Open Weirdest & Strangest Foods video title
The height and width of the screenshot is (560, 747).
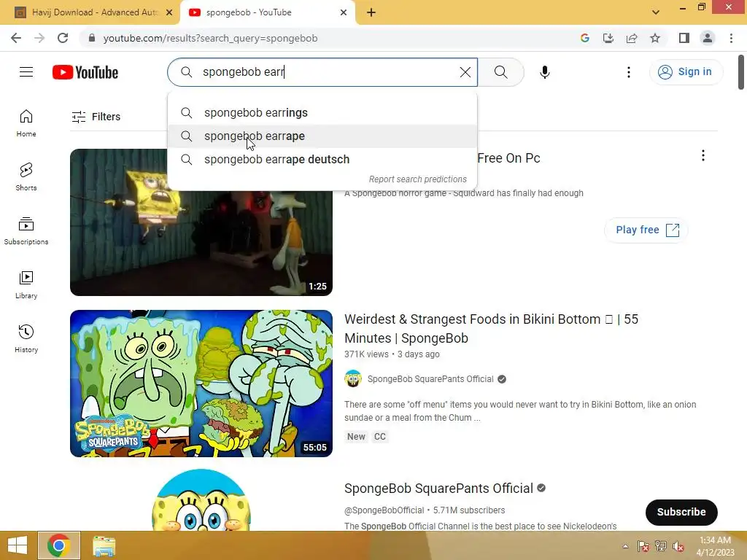pos(491,329)
